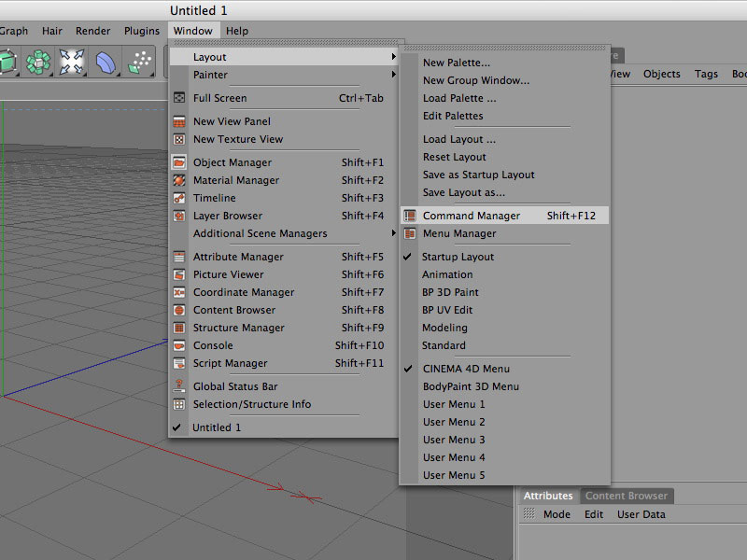Select the checked Untitled 1 window entry
Image resolution: width=747 pixels, height=560 pixels.
[x=217, y=427]
